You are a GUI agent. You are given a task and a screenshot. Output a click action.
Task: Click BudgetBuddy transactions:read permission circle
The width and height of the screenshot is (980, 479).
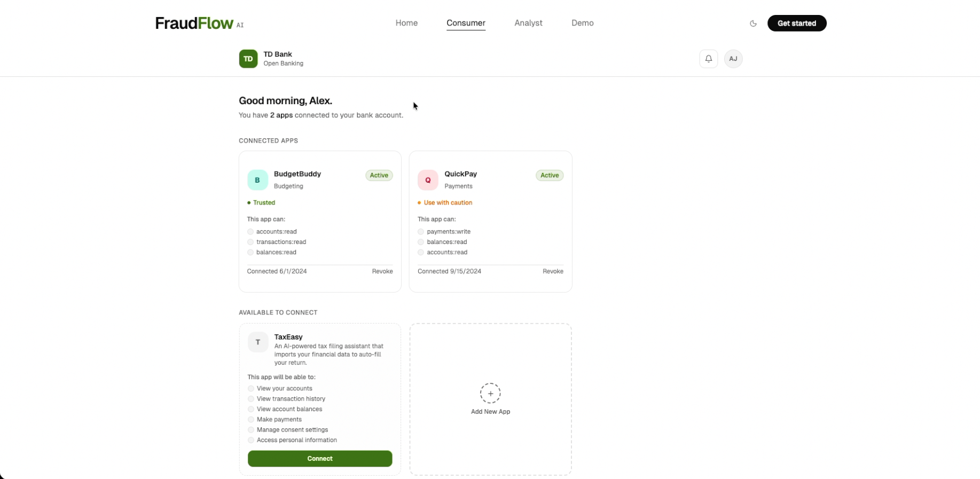click(250, 242)
